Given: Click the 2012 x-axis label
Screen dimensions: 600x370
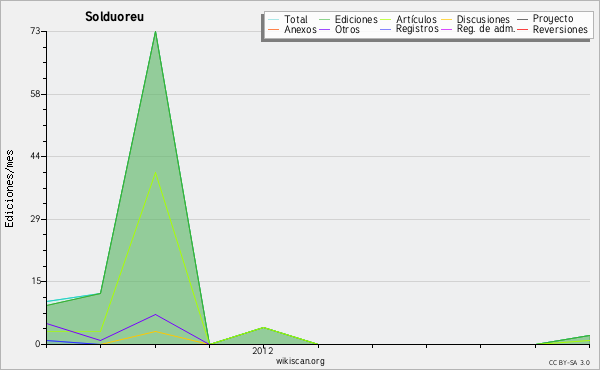Looking at the screenshot, I should click(x=263, y=350).
